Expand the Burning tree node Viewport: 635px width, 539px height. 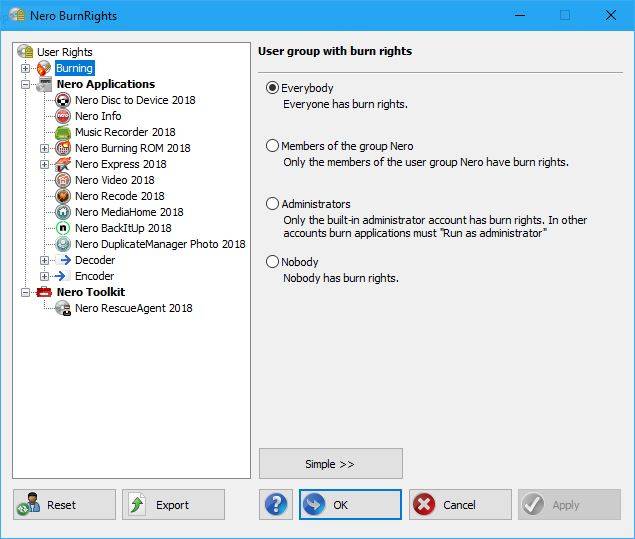click(25, 68)
